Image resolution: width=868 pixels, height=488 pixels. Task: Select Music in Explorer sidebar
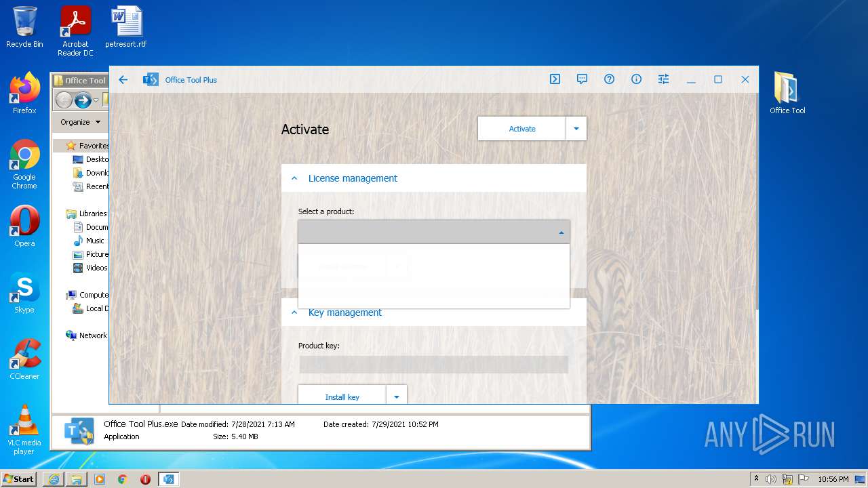click(x=89, y=241)
